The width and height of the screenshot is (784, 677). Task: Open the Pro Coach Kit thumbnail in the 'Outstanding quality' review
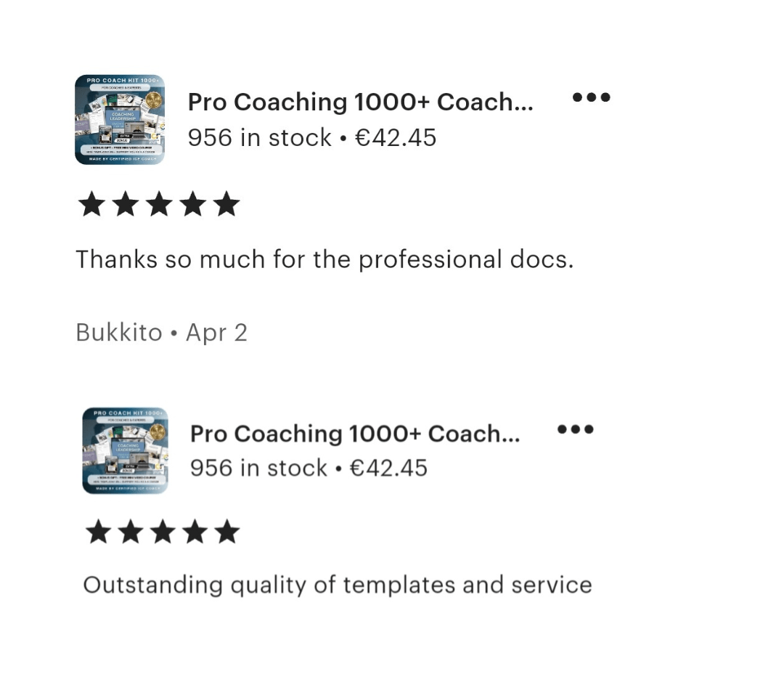[126, 450]
